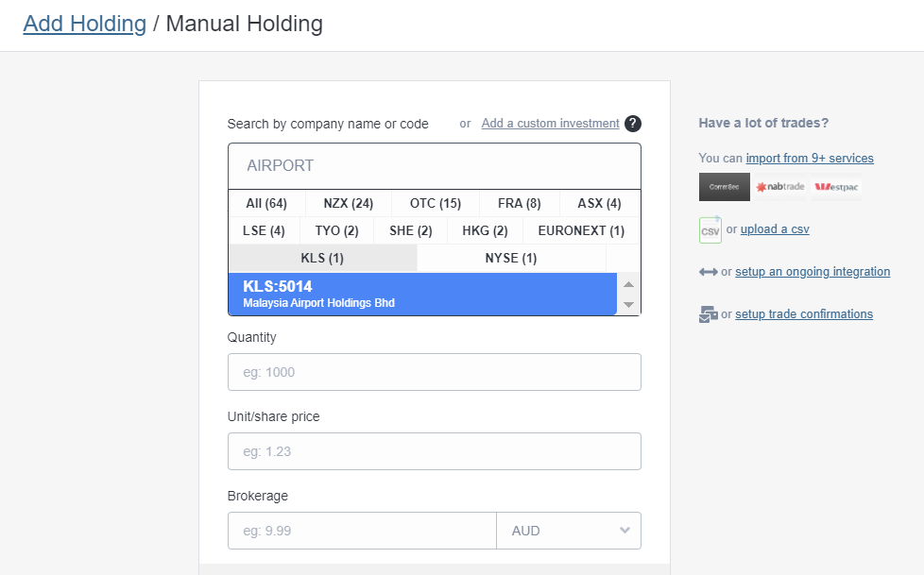This screenshot has height=575, width=924.
Task: Select the HKG (2) exchange tab
Action: 485,230
